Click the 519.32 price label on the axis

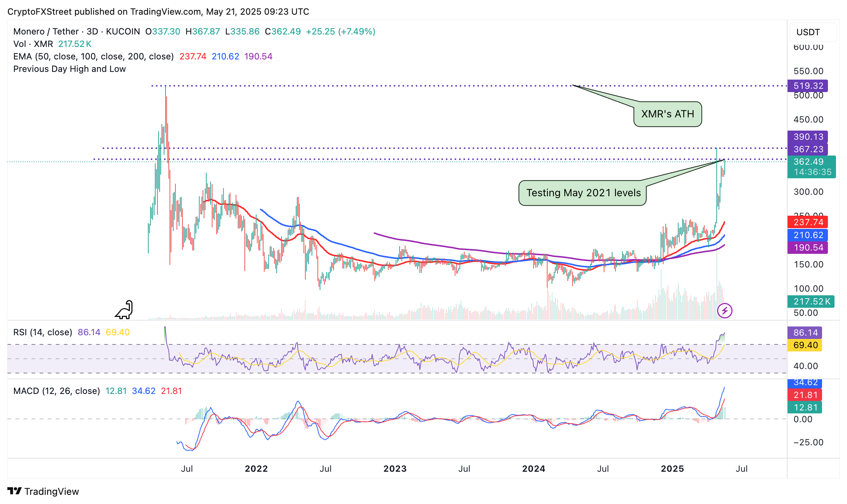tap(807, 86)
